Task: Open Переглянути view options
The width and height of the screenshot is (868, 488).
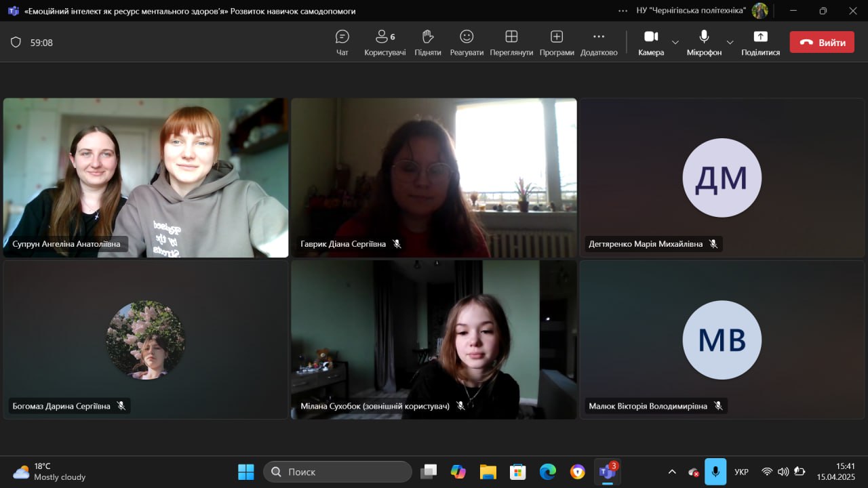Action: (511, 42)
